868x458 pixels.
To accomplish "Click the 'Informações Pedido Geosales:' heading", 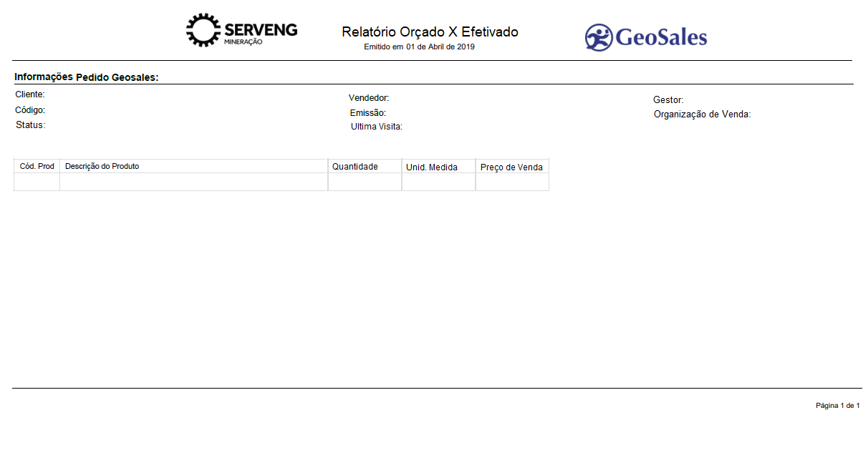I will pos(86,77).
